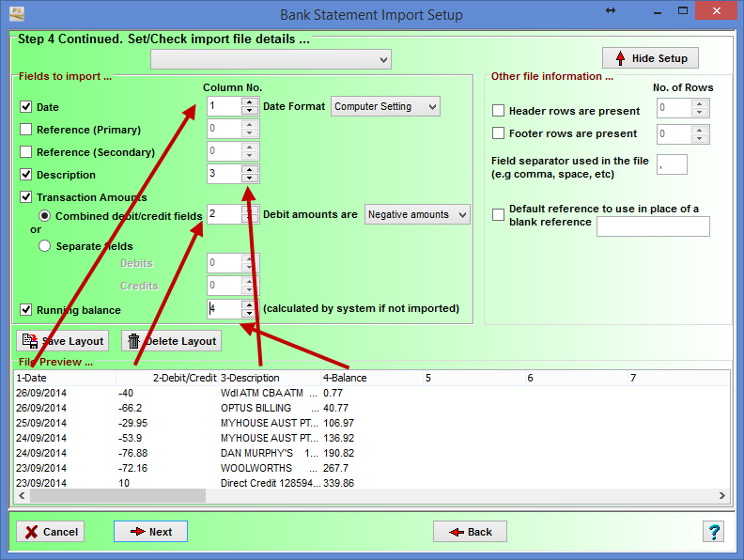Click the field separator input box
The width and height of the screenshot is (744, 560).
(x=672, y=164)
